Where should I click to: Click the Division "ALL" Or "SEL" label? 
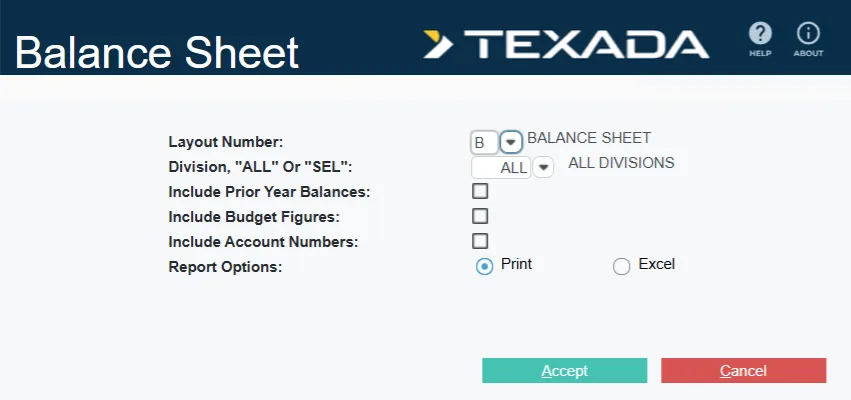pyautogui.click(x=261, y=166)
